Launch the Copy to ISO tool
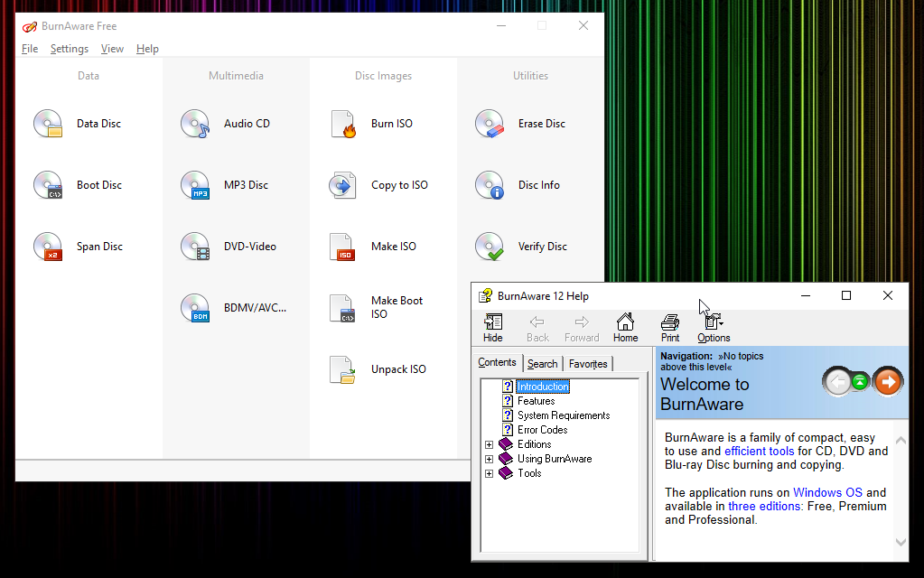Viewport: 924px width, 578px height. coord(378,185)
